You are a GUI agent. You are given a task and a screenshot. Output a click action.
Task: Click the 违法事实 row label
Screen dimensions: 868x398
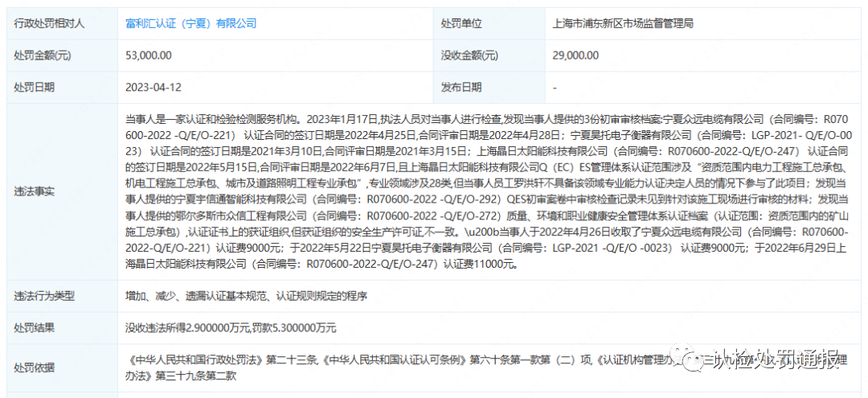(x=34, y=191)
